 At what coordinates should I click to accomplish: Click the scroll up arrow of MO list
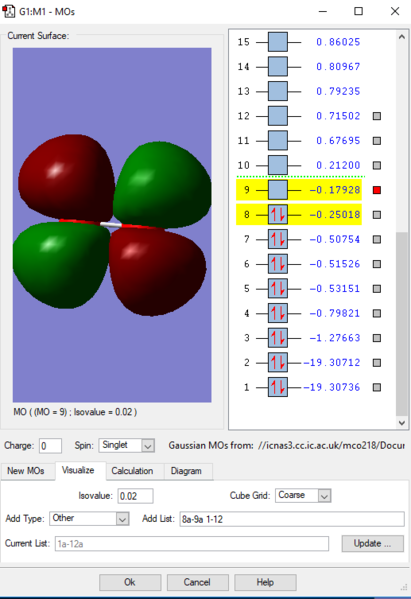point(401,37)
